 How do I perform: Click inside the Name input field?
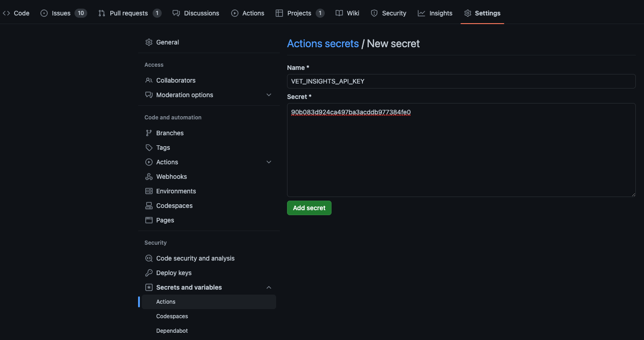[461, 81]
